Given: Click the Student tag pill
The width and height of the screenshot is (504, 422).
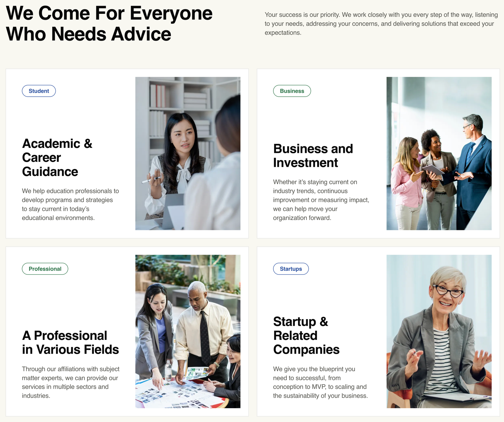Looking at the screenshot, I should (39, 91).
